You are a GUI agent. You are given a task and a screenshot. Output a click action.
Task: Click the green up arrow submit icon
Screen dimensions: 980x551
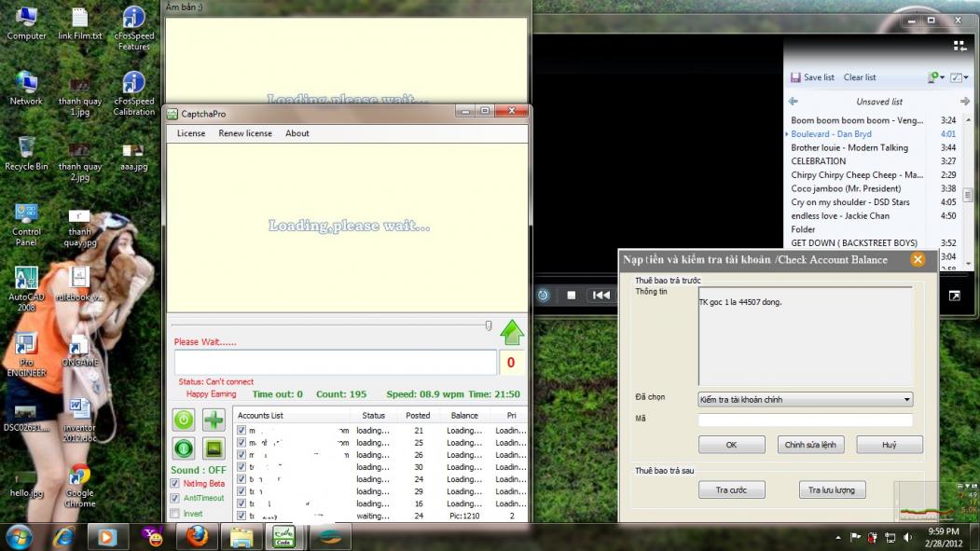[512, 332]
